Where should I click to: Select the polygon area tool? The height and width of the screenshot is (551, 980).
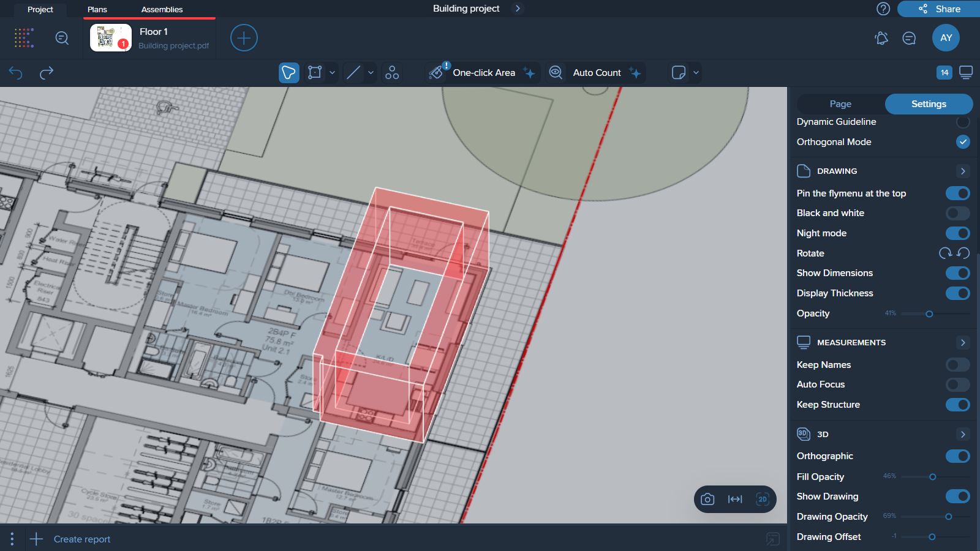[x=289, y=73]
